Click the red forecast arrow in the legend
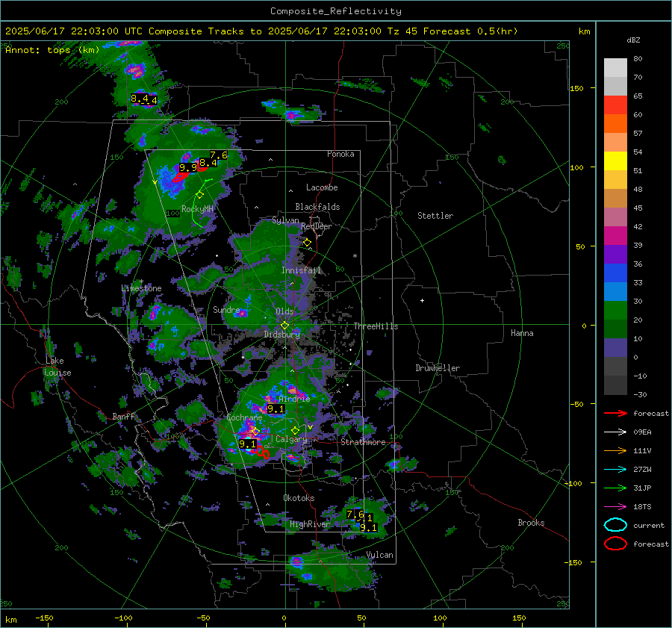Viewport: 672px width, 628px height. [615, 413]
